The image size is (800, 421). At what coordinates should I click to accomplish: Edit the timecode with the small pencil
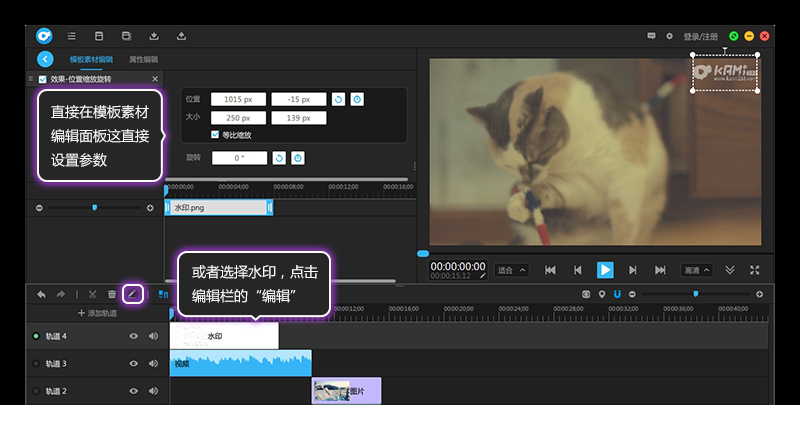coord(483,276)
